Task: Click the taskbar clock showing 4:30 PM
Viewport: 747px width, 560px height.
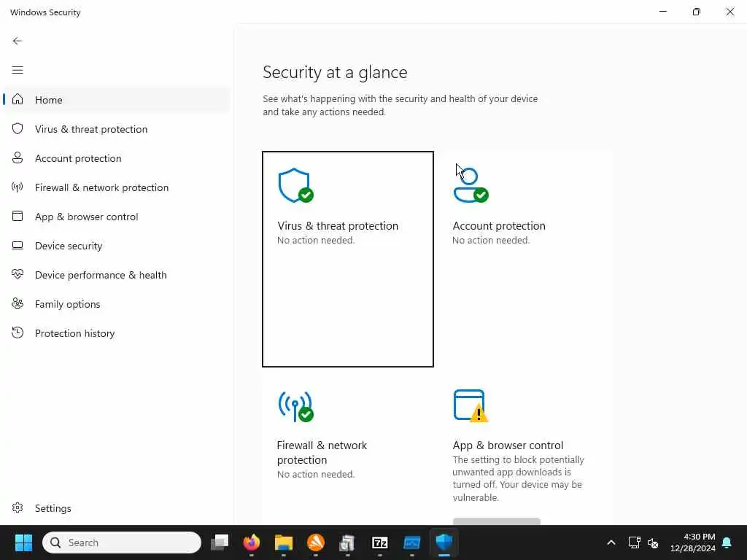Action: click(x=693, y=542)
